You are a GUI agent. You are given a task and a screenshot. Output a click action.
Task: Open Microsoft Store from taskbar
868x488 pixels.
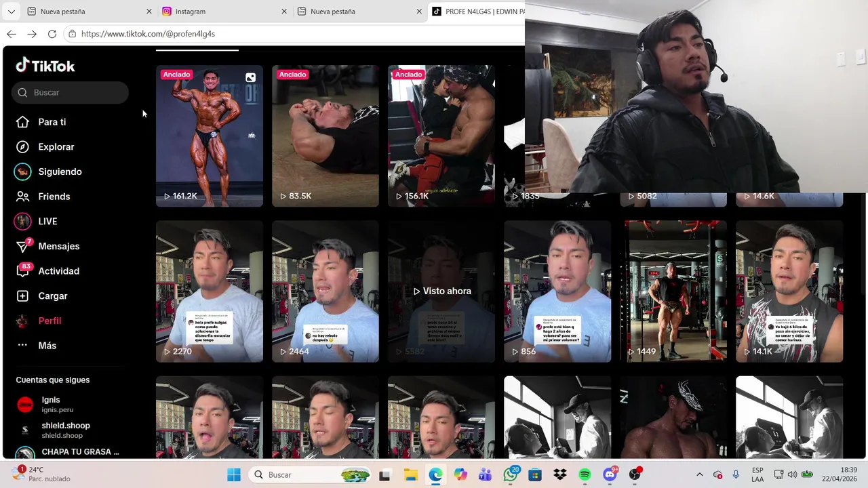pos(535,475)
